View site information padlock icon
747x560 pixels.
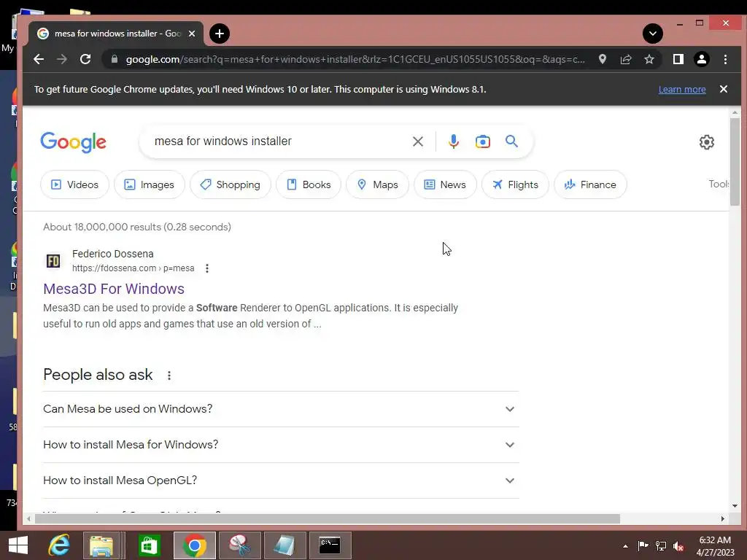114,59
